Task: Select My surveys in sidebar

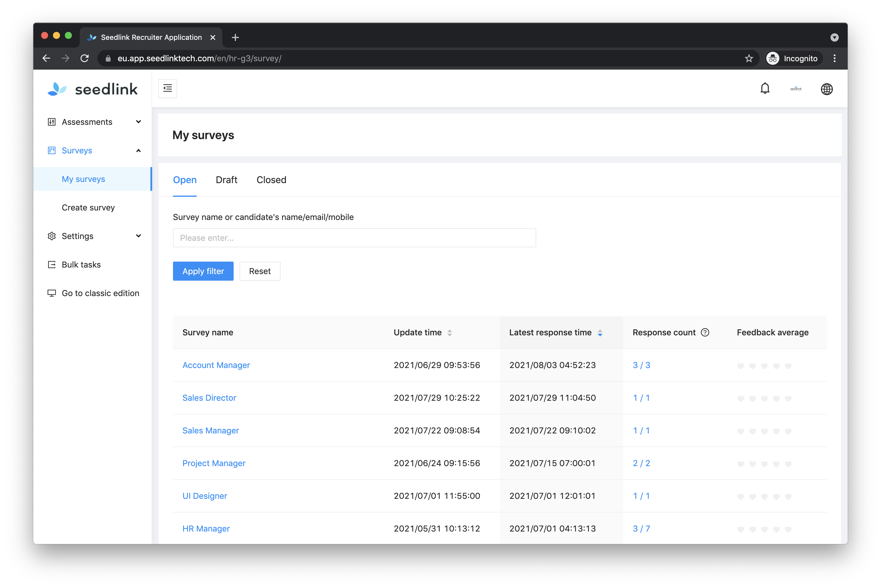Action: pos(93,179)
